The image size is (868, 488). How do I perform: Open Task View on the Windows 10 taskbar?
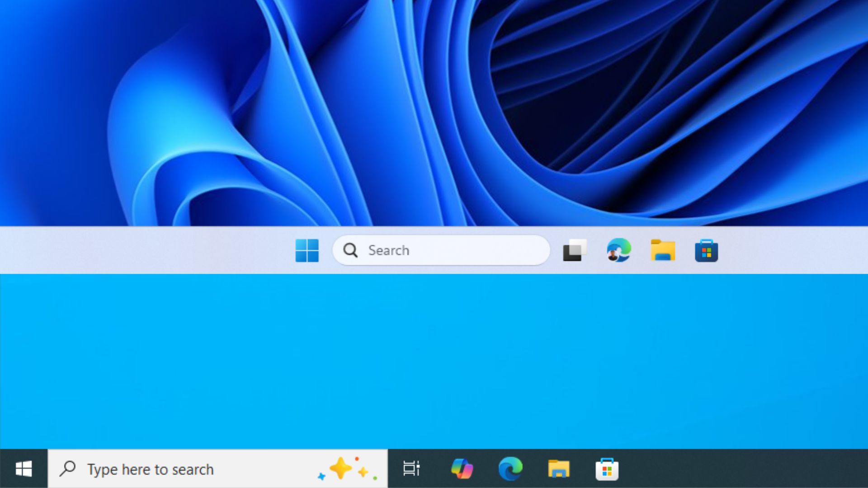coord(411,469)
